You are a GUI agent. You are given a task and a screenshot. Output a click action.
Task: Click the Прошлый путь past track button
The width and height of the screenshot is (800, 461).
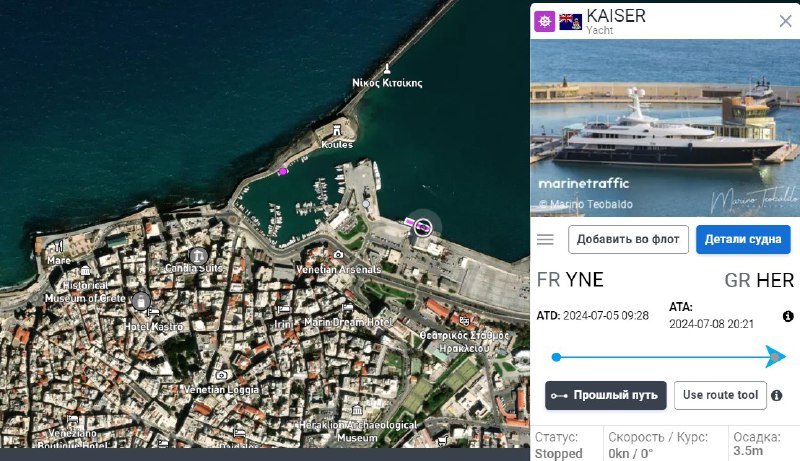pyautogui.click(x=606, y=395)
